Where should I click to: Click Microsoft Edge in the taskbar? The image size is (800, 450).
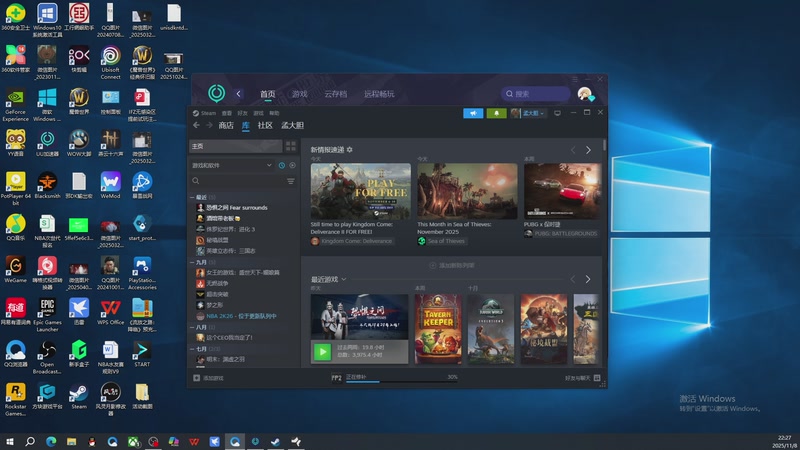pos(51,442)
